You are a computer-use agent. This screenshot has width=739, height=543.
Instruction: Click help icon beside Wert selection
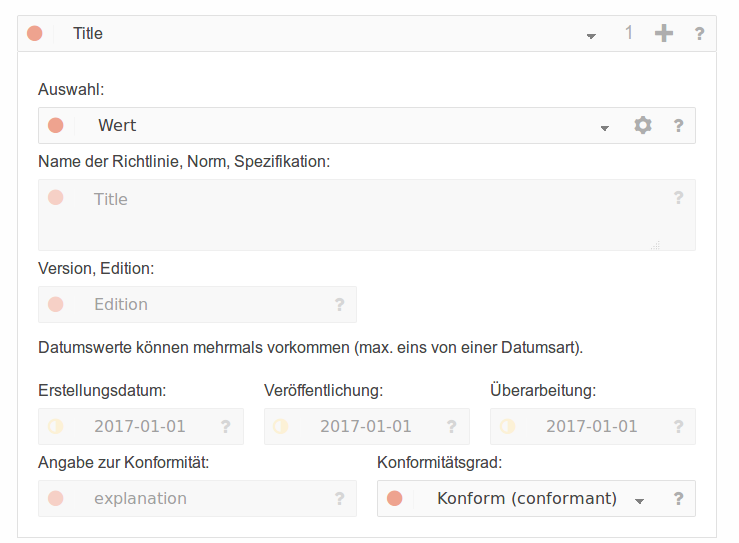(678, 125)
